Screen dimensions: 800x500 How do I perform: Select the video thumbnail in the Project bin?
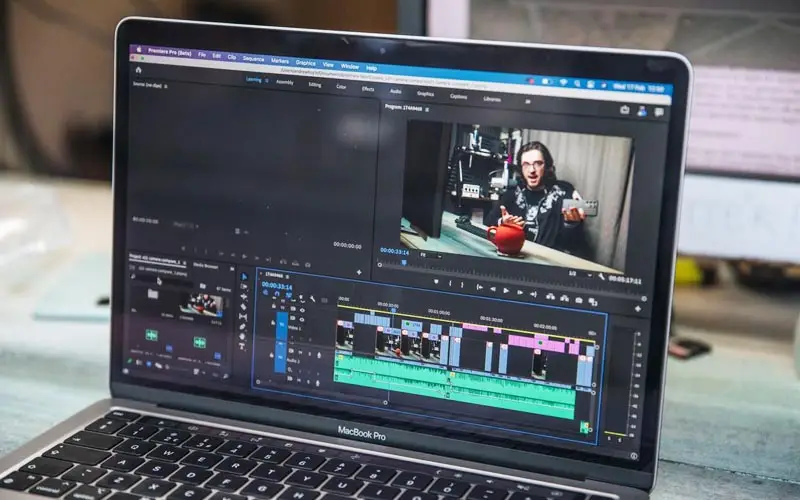click(x=202, y=305)
